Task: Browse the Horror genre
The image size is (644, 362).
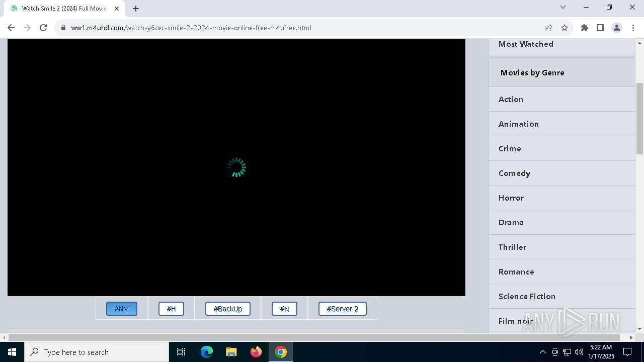Action: pos(561,198)
